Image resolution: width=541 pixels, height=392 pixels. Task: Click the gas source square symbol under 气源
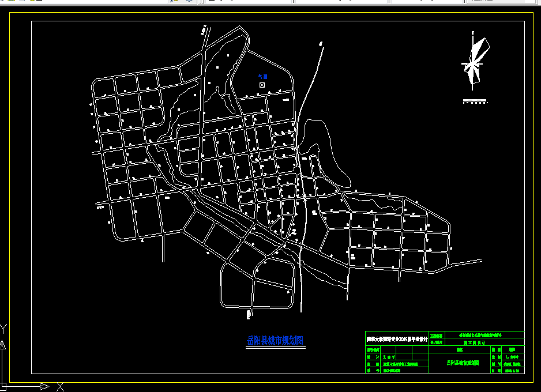[x=262, y=85]
